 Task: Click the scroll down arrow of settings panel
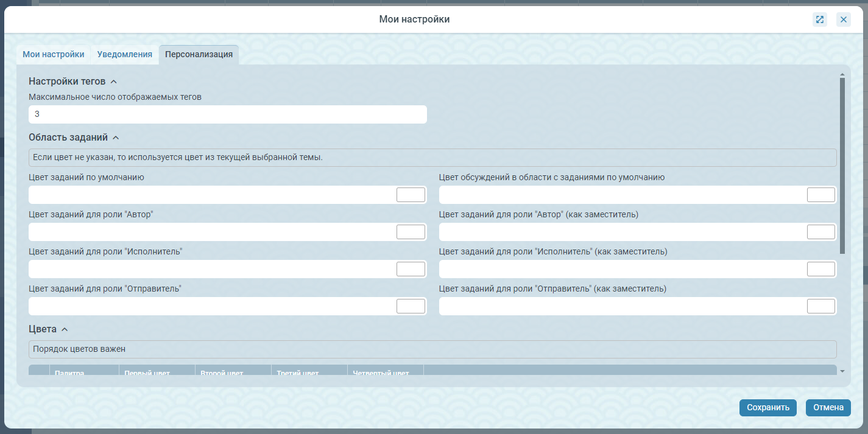pos(842,371)
